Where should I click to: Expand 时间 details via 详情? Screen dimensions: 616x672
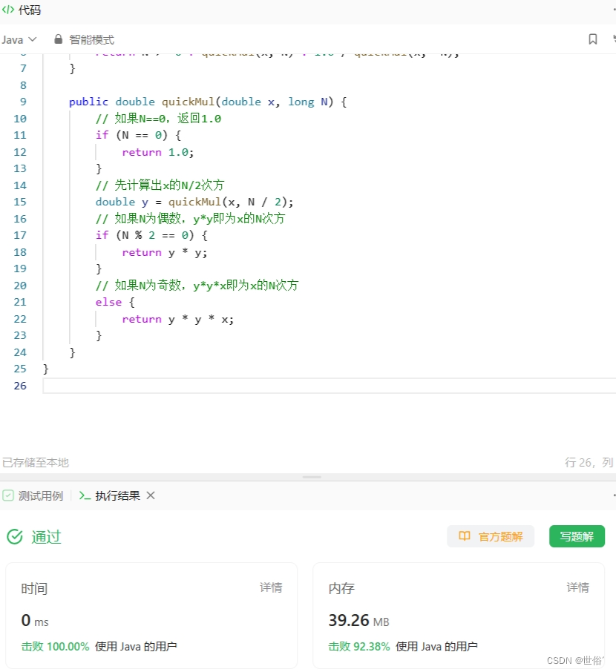coord(272,587)
